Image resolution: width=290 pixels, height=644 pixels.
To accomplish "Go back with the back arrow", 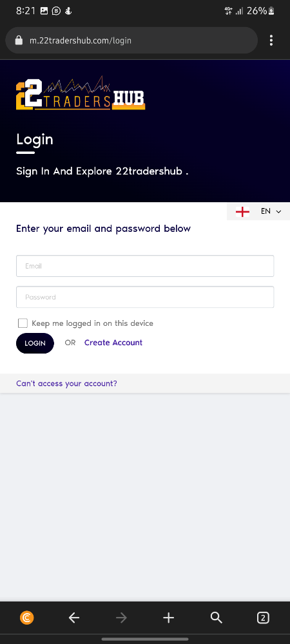I will tap(74, 618).
